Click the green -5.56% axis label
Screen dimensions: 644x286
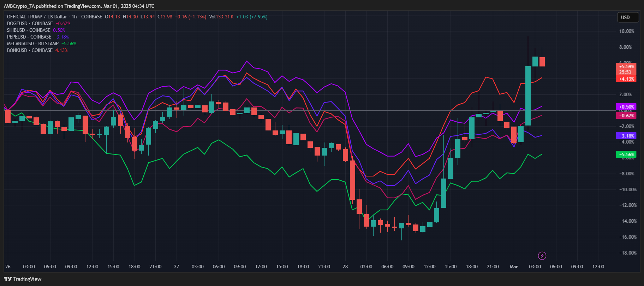[626, 154]
